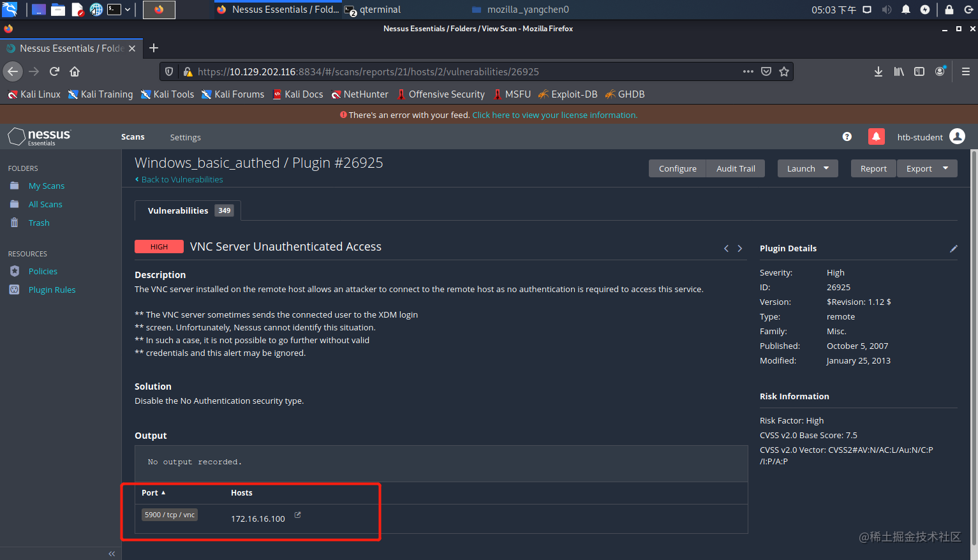Click the Report button
The height and width of the screenshot is (560, 978).
873,168
